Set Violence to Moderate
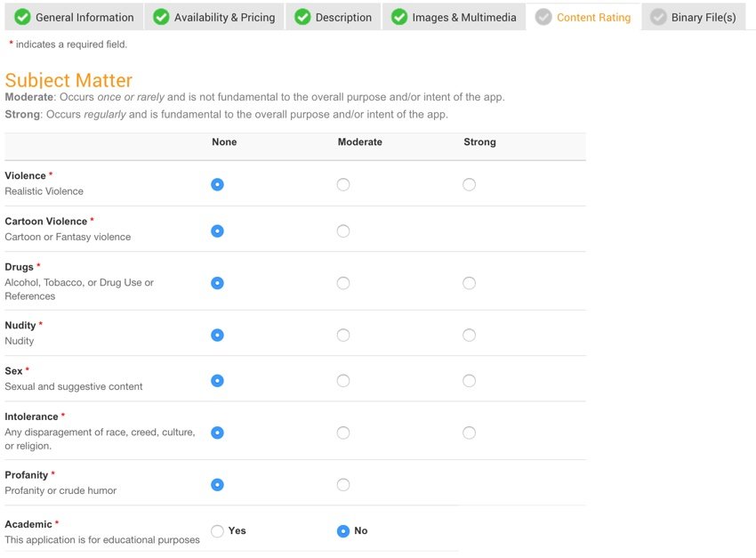This screenshot has width=756, height=558. tap(343, 185)
